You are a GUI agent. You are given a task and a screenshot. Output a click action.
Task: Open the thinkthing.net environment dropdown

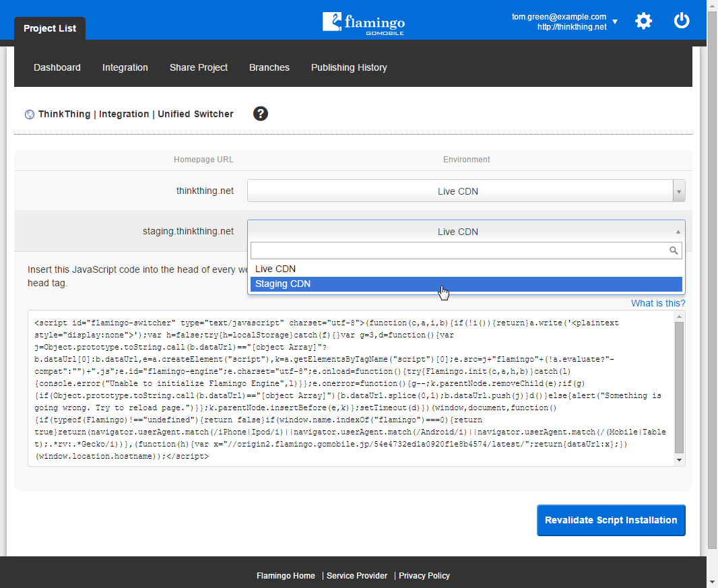[466, 191]
